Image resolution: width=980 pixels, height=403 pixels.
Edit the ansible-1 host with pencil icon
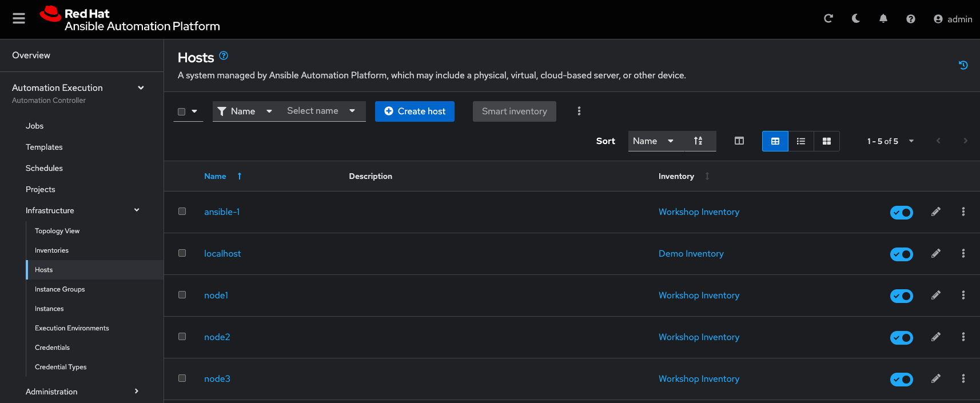click(935, 212)
